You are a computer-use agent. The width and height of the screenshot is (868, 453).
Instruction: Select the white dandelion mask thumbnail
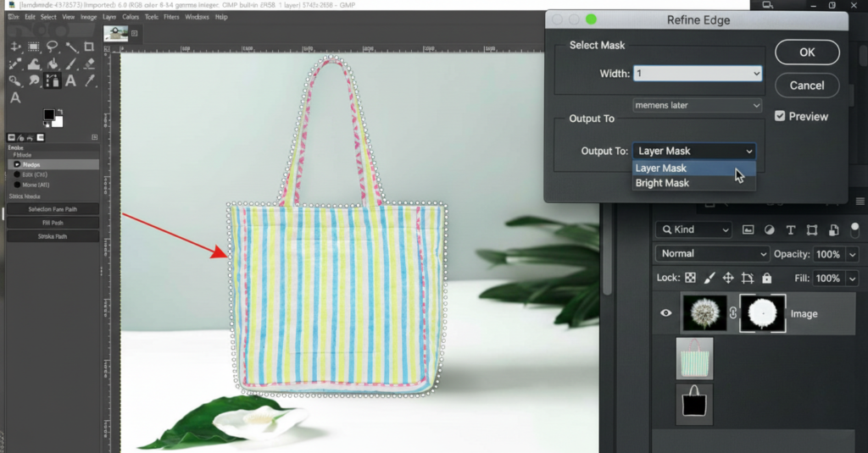click(x=762, y=313)
